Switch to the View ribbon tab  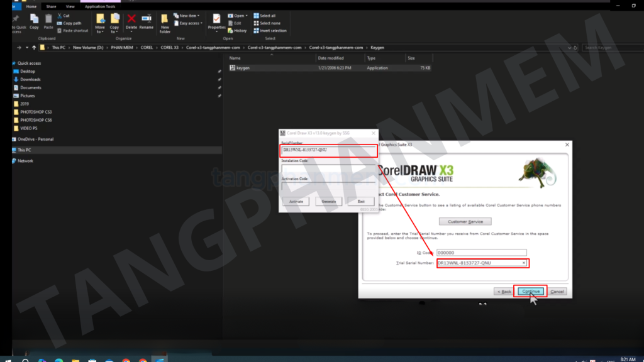[x=69, y=6]
